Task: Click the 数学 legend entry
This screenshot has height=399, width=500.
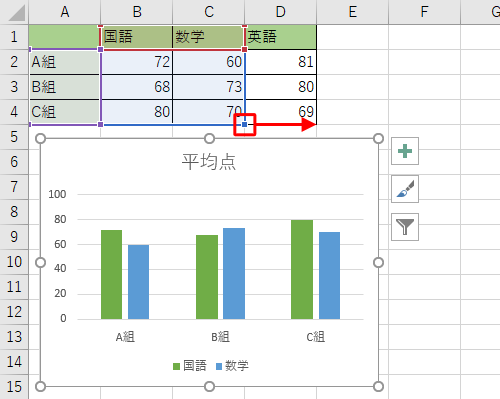Action: click(x=232, y=366)
